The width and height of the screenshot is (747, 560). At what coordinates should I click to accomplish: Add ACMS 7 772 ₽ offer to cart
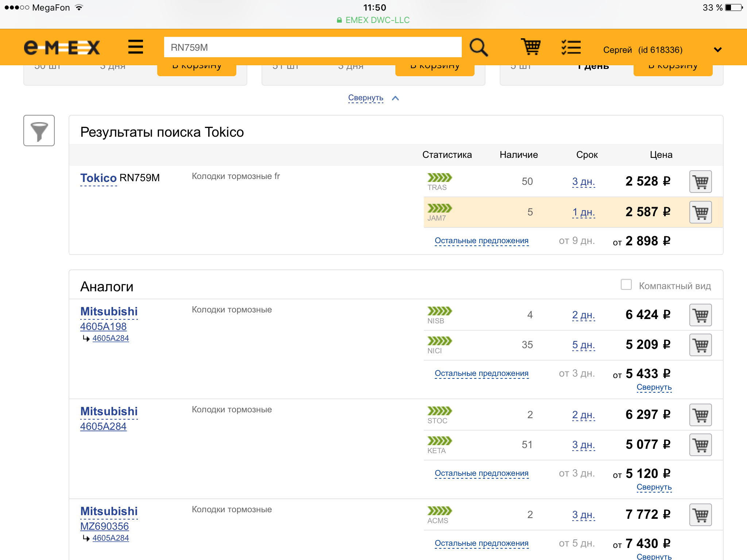tap(700, 515)
